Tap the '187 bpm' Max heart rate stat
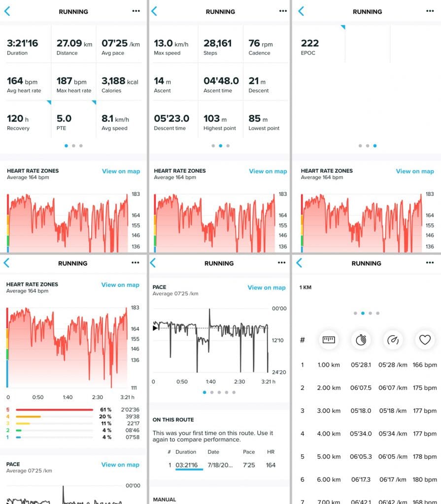The image size is (441, 504). click(x=74, y=85)
